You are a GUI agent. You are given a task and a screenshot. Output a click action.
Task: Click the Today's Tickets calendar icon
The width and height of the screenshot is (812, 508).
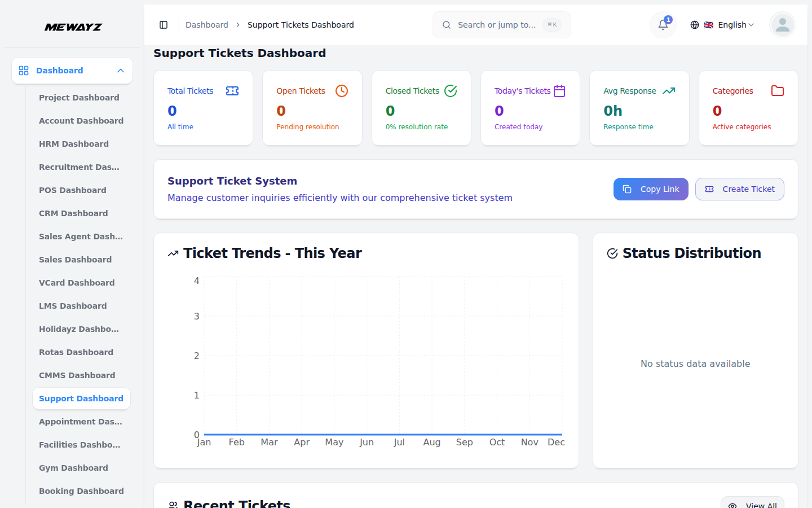559,90
